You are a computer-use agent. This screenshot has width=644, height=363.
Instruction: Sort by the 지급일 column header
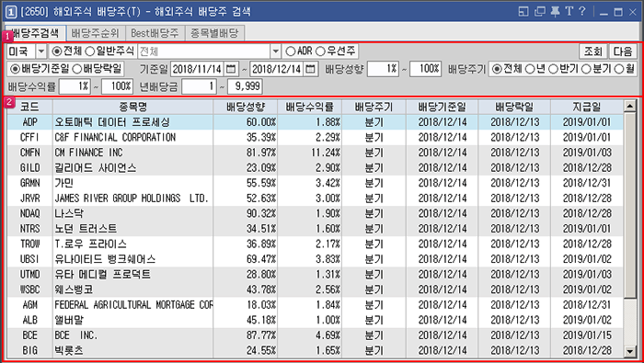coord(587,107)
